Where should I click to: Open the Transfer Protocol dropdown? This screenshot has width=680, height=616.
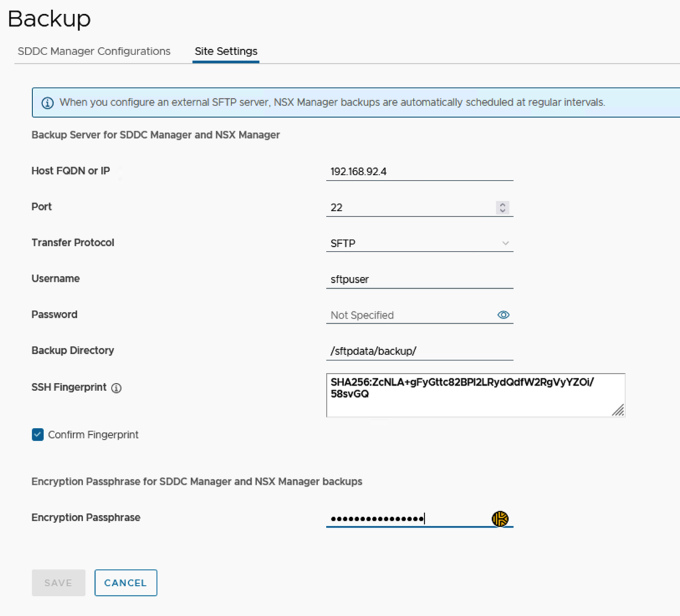(420, 244)
